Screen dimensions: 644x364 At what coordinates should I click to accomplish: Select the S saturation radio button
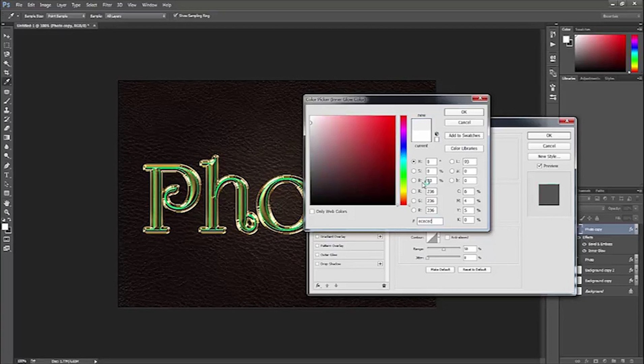414,171
